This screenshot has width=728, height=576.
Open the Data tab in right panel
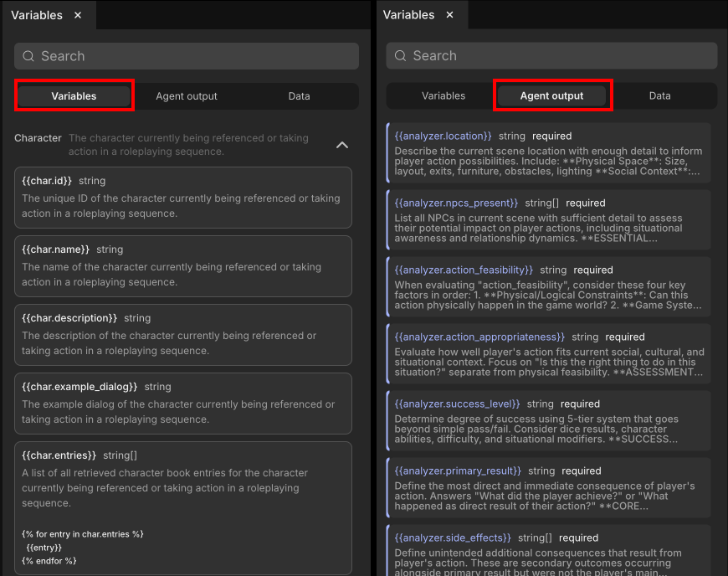click(659, 95)
